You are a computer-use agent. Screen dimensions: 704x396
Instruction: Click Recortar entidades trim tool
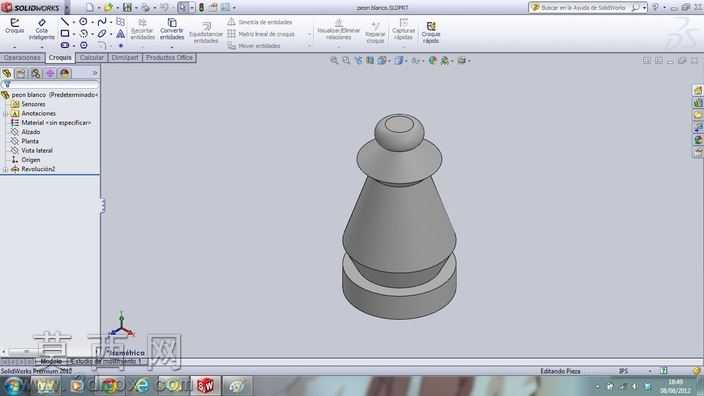(x=142, y=29)
